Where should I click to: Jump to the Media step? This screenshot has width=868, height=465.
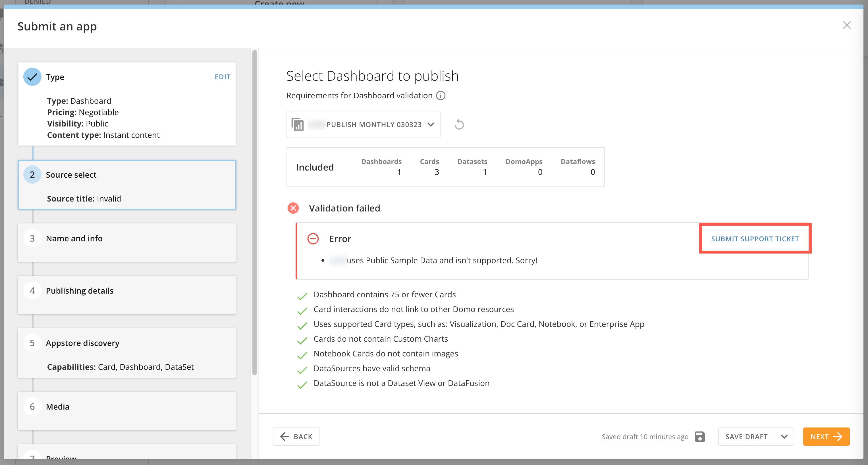[x=127, y=411]
